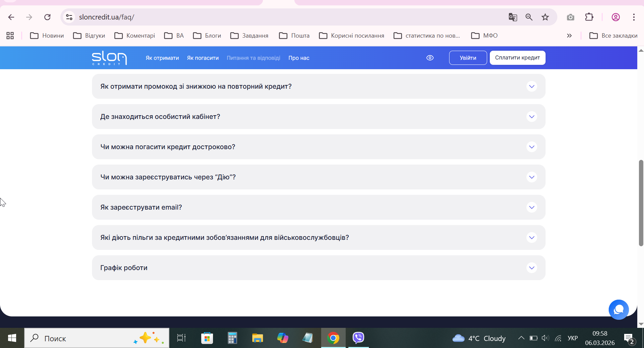The width and height of the screenshot is (644, 348).
Task: Click the Slon Credit logo
Action: point(109,58)
